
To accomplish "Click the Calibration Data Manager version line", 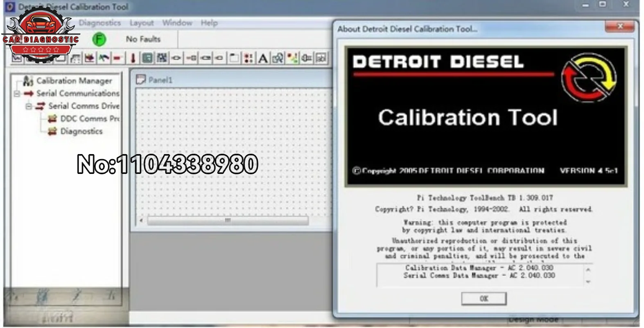I will [x=479, y=268].
